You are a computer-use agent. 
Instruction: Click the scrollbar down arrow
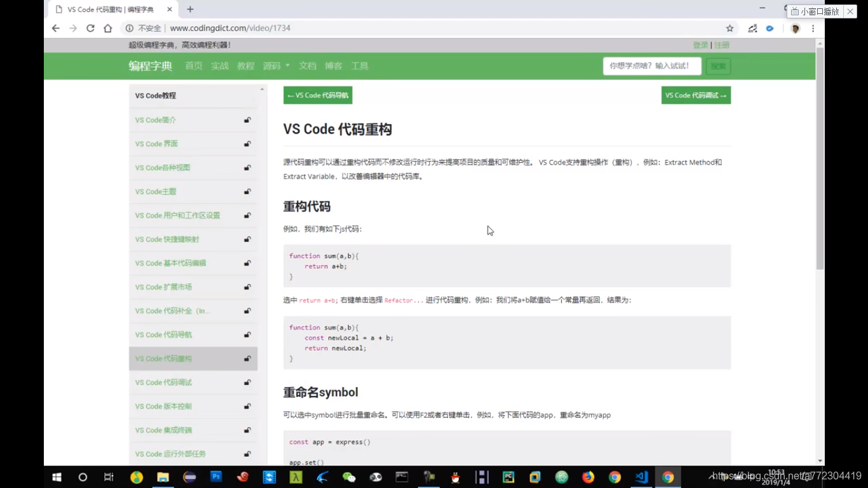click(820, 461)
